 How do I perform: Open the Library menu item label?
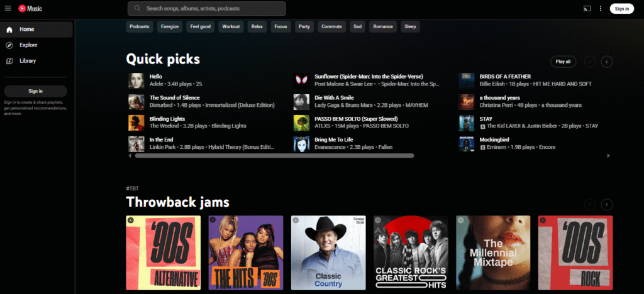pyautogui.click(x=28, y=61)
